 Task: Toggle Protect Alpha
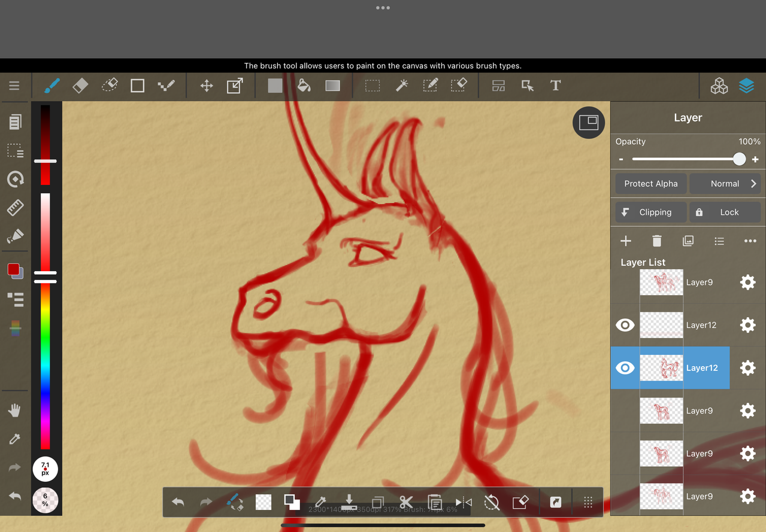click(651, 184)
